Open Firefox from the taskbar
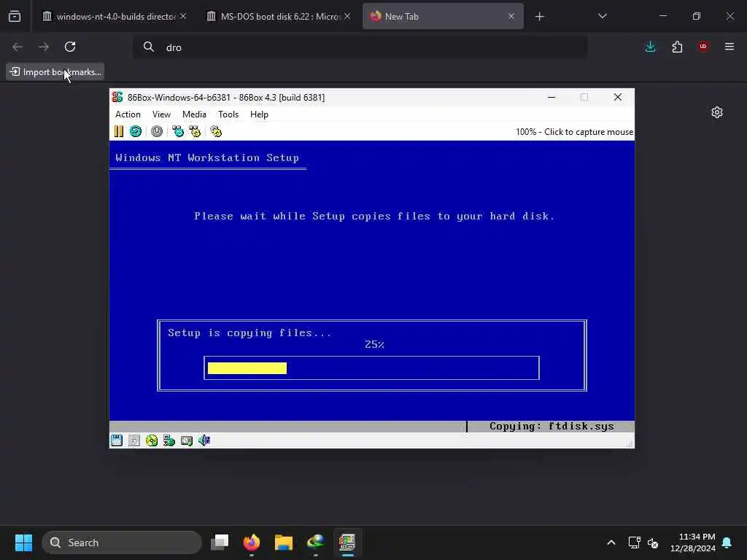This screenshot has height=560, width=747. coord(252,542)
